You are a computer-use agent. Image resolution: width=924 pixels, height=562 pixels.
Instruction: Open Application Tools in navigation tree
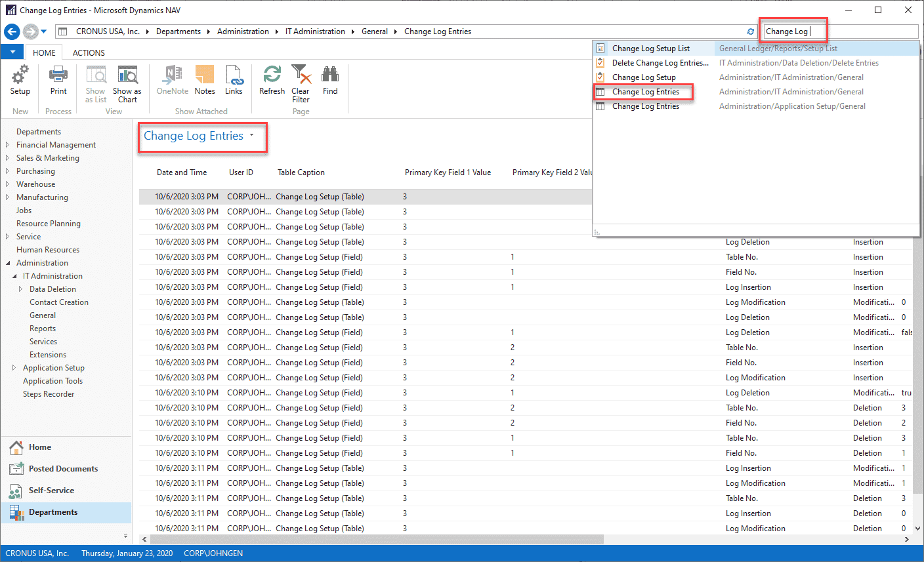52,381
